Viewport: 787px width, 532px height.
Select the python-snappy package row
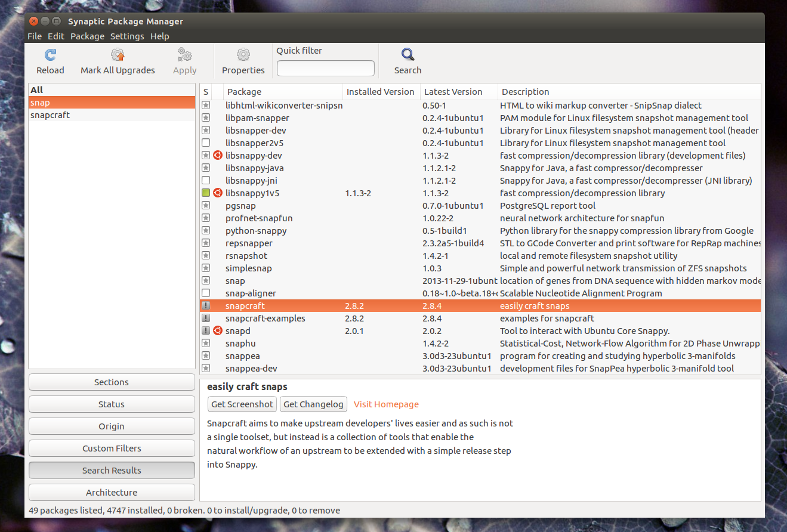(480, 231)
